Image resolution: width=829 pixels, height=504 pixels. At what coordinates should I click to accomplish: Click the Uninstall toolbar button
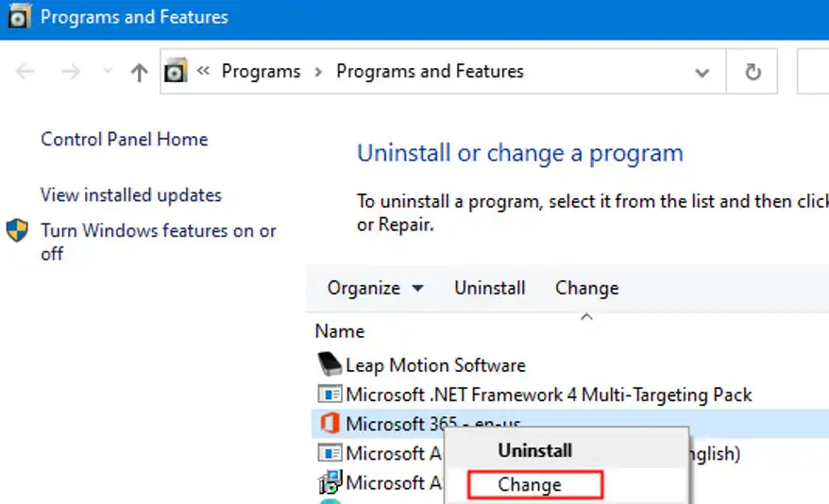pyautogui.click(x=489, y=288)
